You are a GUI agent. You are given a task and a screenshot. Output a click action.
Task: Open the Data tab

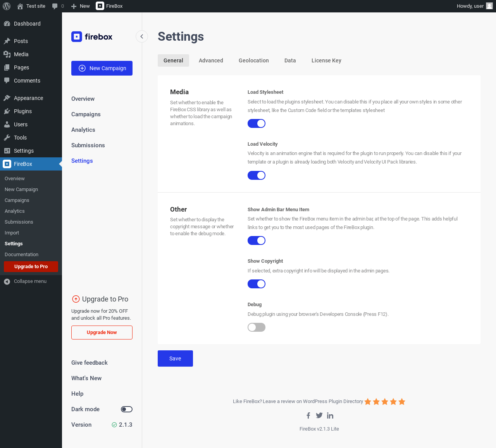(290, 60)
